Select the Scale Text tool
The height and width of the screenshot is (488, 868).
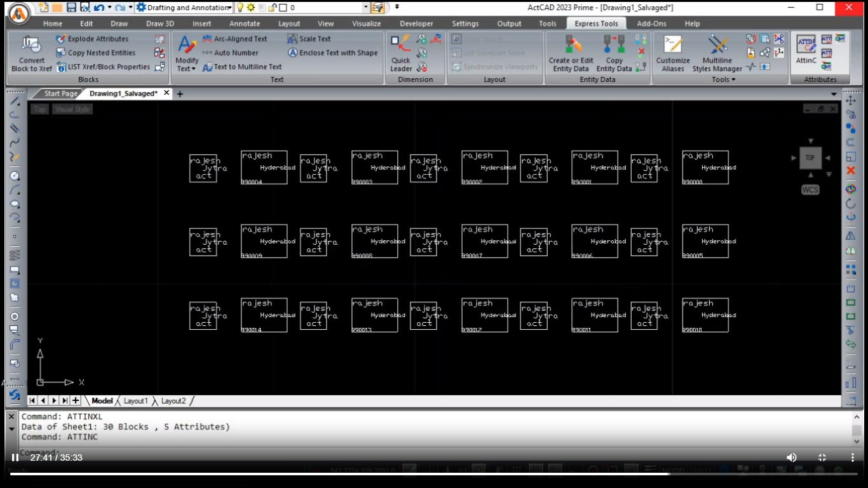click(309, 39)
